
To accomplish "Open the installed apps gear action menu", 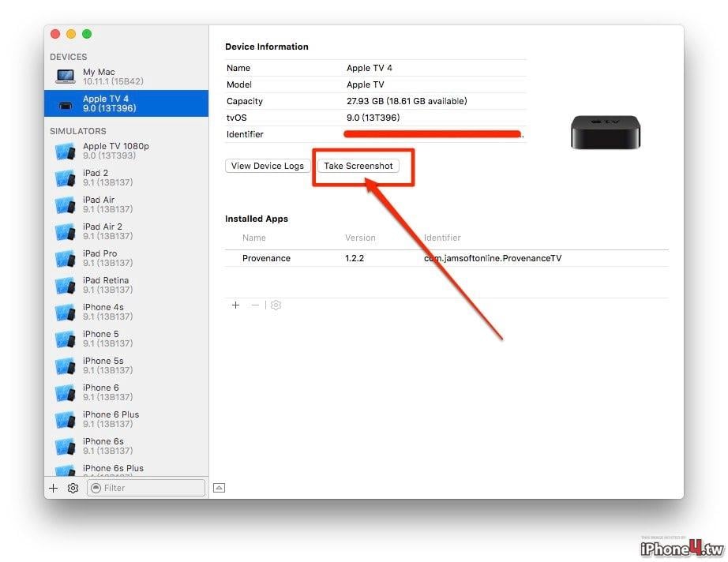I will click(276, 305).
